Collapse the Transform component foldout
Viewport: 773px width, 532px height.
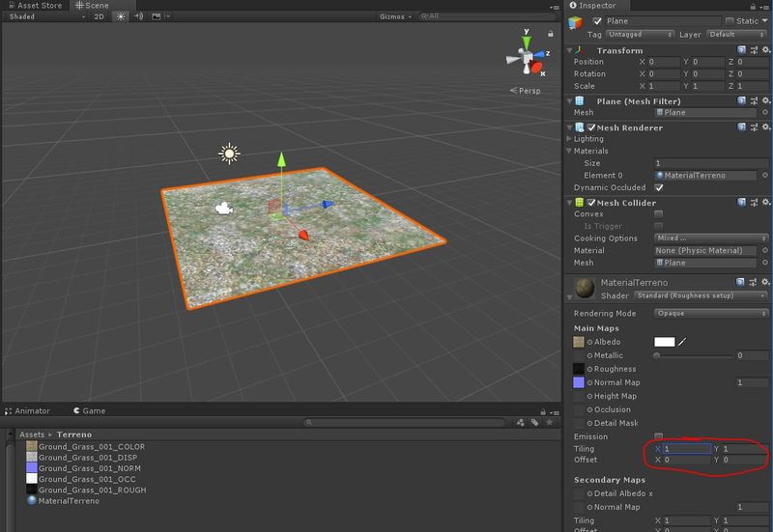(569, 50)
